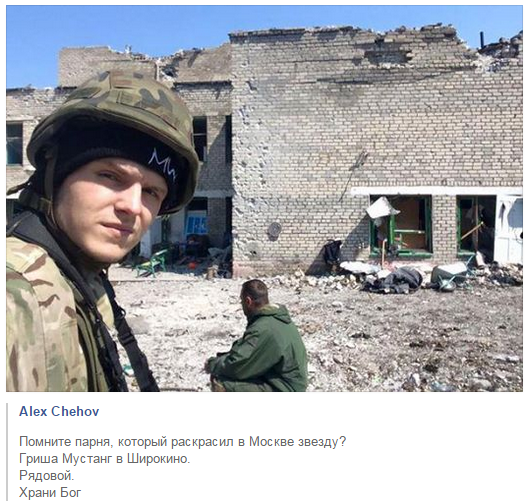Click the text line 'Гриша Мустанг в Широкино.'
This screenshot has width=530, height=504.
point(104,459)
